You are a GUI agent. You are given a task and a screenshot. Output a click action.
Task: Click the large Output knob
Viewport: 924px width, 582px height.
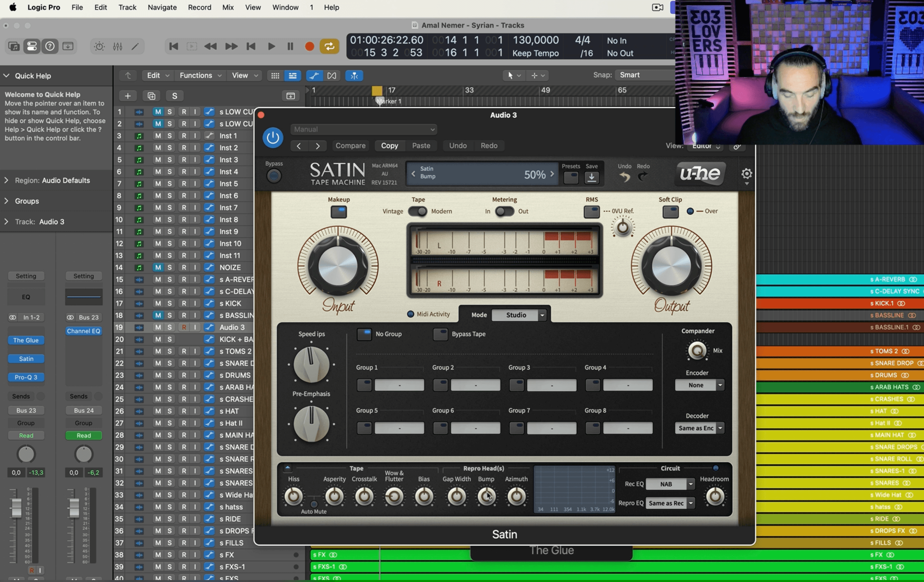click(671, 266)
